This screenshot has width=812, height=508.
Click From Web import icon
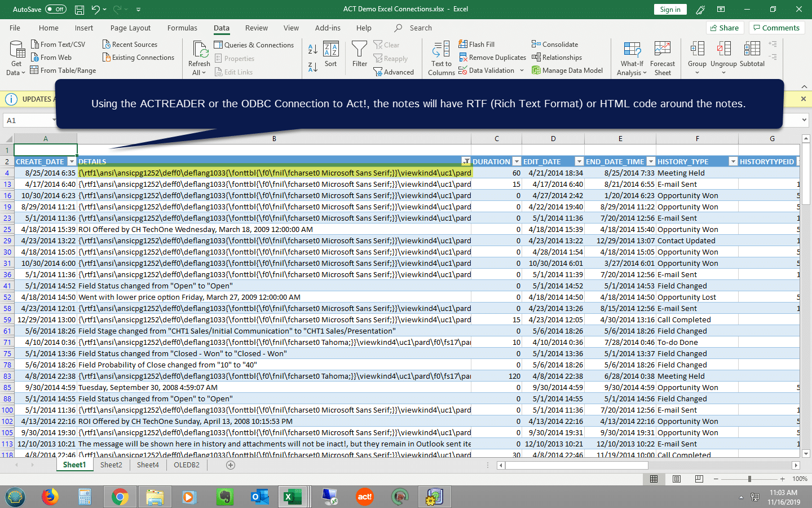[x=35, y=58]
